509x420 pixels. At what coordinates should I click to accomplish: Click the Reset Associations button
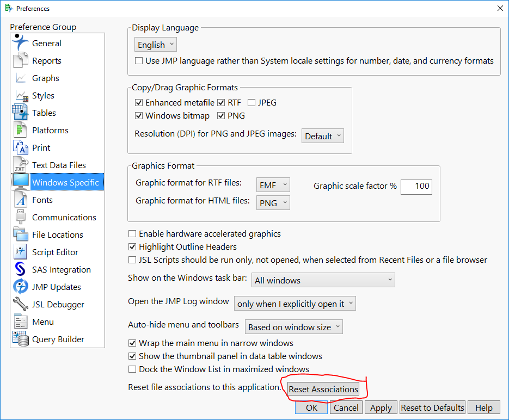pyautogui.click(x=324, y=389)
